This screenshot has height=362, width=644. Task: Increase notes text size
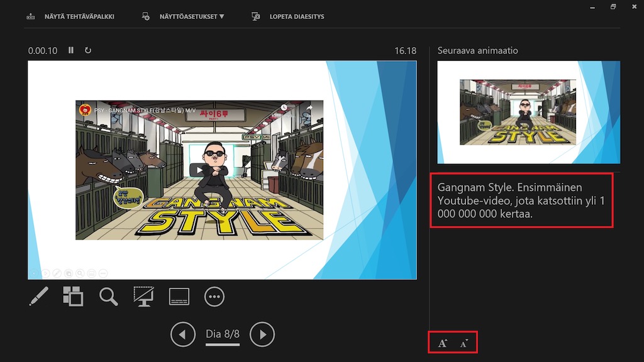[x=442, y=343]
